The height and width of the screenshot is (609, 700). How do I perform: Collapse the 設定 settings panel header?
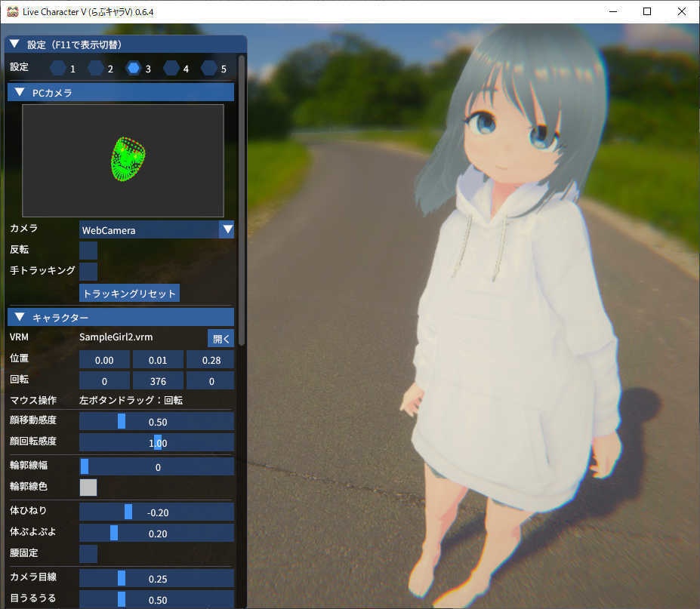click(14, 44)
